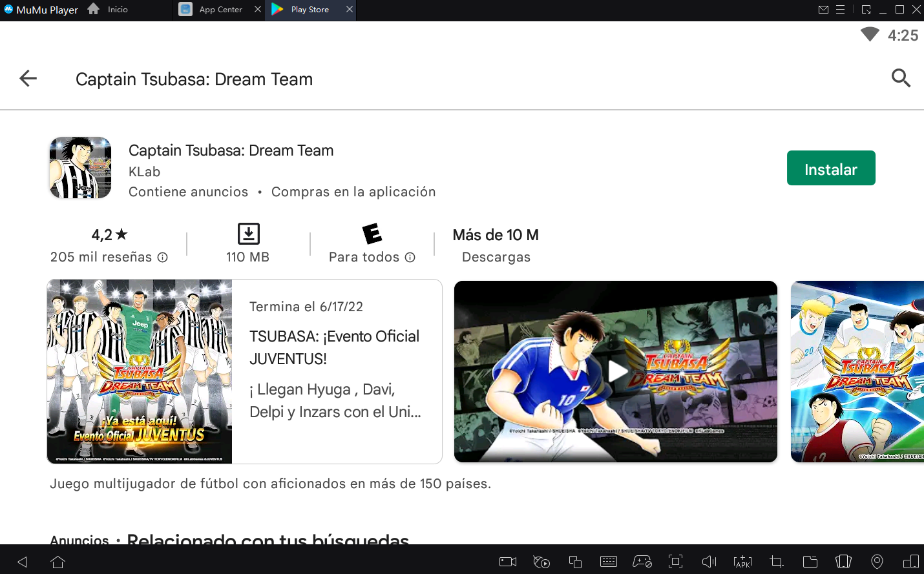Open the virtual location pin tool
The height and width of the screenshot is (574, 924).
coord(877,562)
